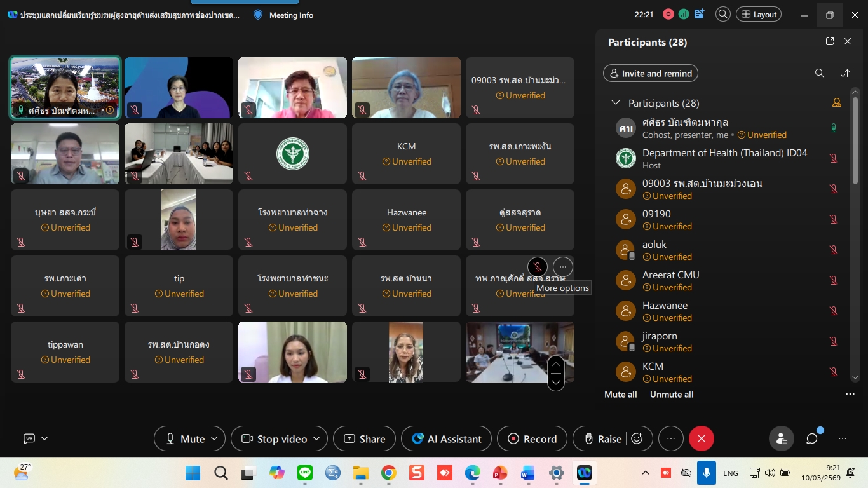The width and height of the screenshot is (868, 488).
Task: Open the chat panel icon
Action: tap(811, 438)
